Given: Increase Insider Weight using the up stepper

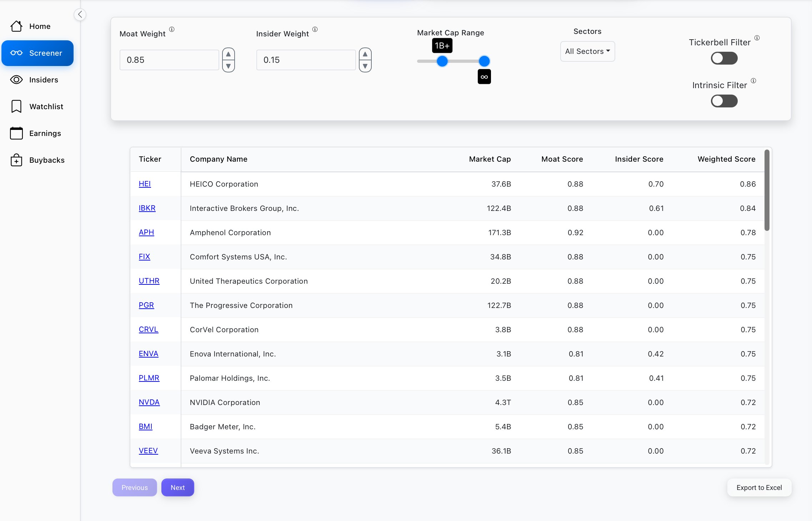Looking at the screenshot, I should click(x=365, y=54).
